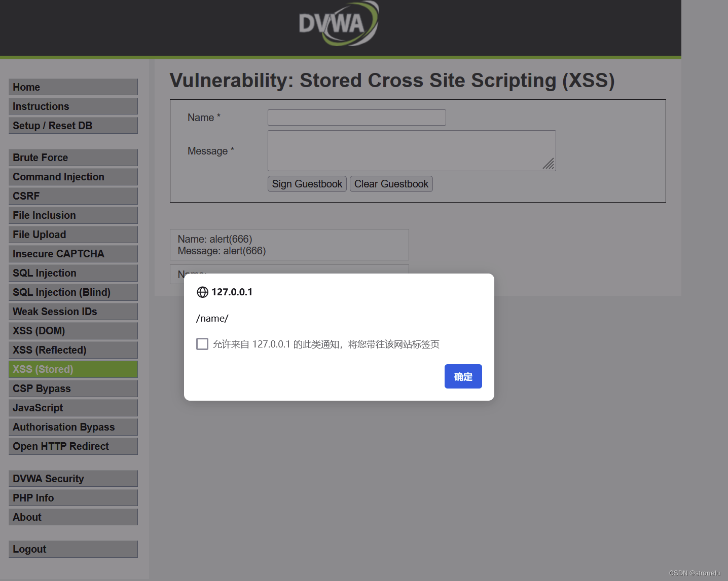728x581 pixels.
Task: Click the Sign Guestbook button
Action: coord(307,184)
